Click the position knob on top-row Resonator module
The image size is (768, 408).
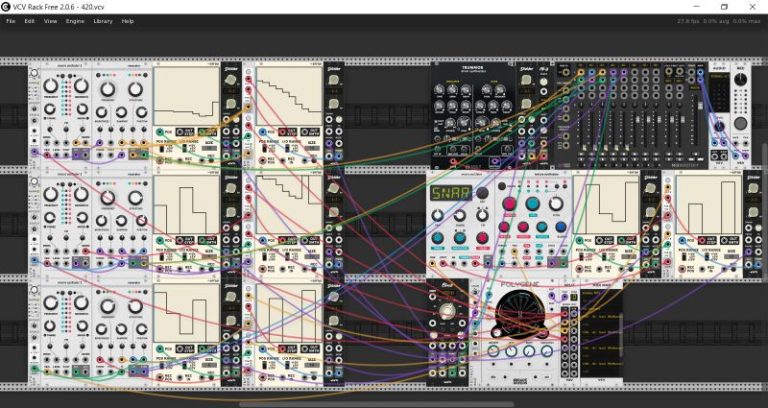click(142, 112)
